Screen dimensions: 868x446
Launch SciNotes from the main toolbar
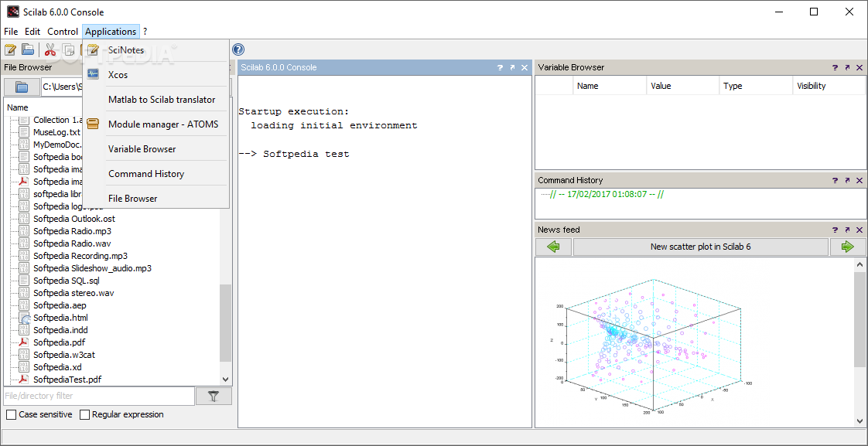pyautogui.click(x=10, y=49)
